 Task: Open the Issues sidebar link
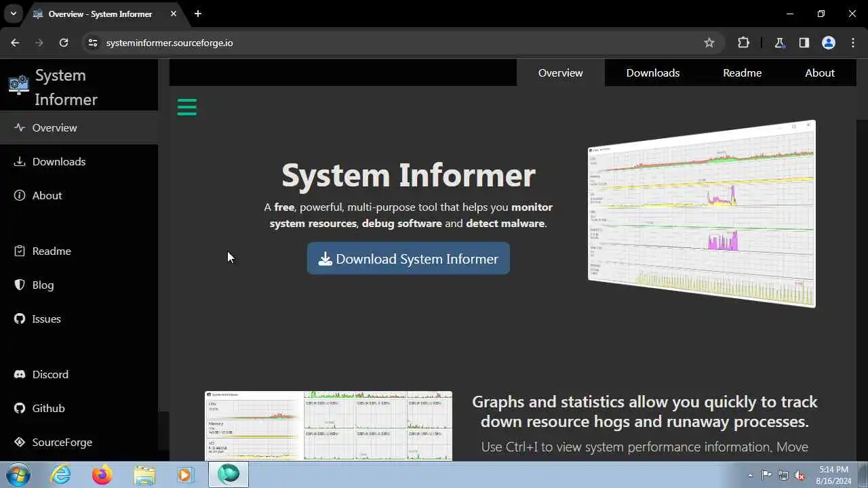pos(79,319)
